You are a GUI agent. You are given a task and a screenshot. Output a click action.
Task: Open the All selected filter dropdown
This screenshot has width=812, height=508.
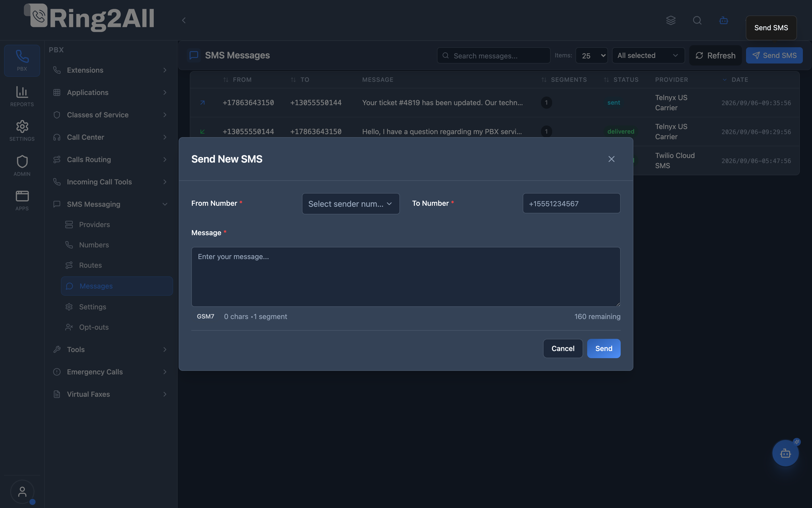(x=648, y=55)
